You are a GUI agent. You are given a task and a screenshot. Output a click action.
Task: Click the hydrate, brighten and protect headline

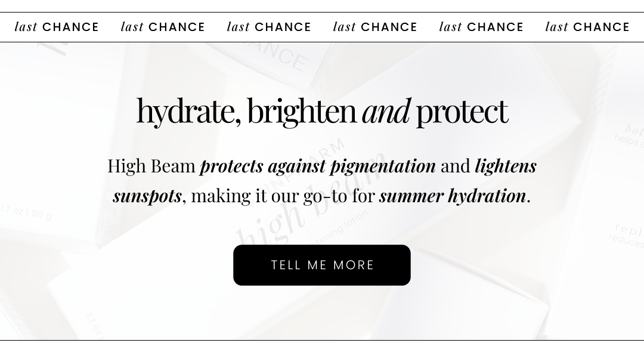pyautogui.click(x=322, y=111)
